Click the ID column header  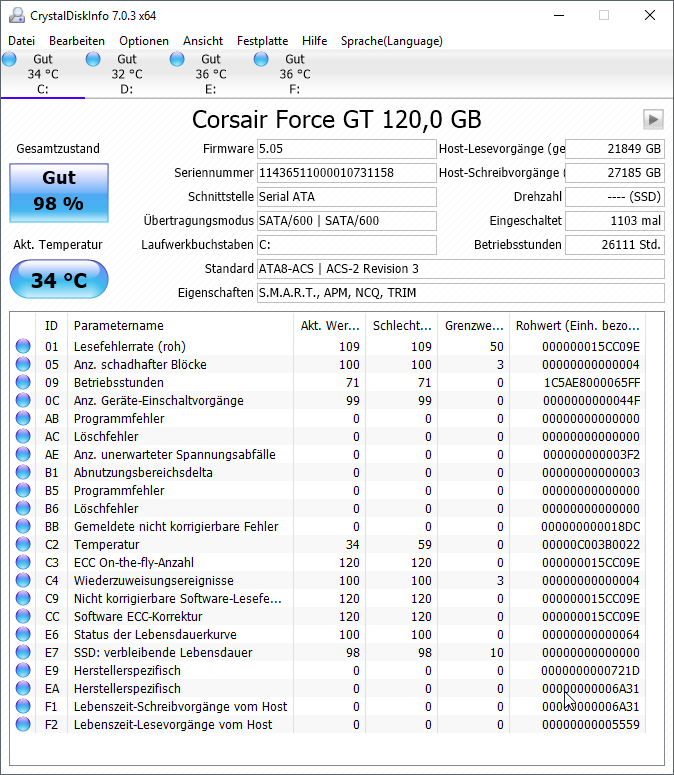51,326
